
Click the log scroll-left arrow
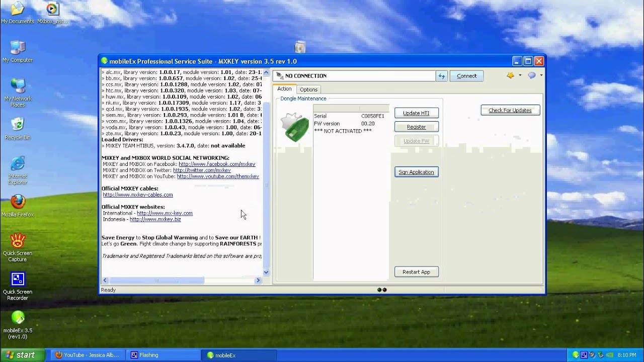[x=105, y=280]
